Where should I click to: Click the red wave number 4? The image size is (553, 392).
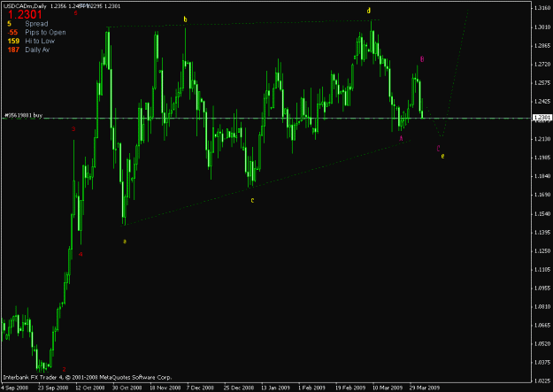[x=81, y=254]
